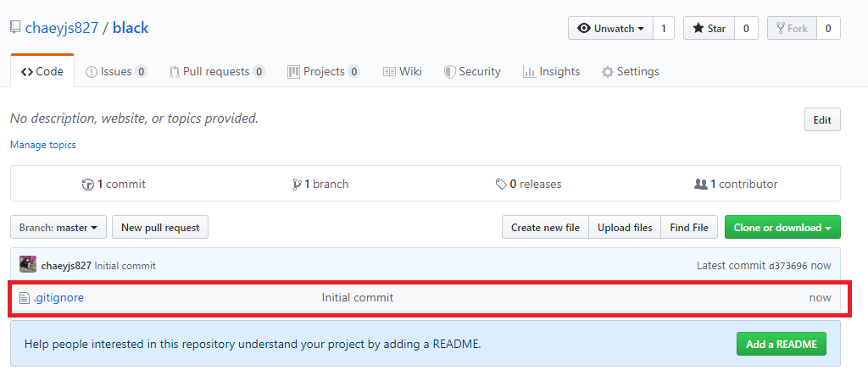Screen dimensions: 868x392
Task: Open latest commit hash d373696
Action: [x=788, y=266]
